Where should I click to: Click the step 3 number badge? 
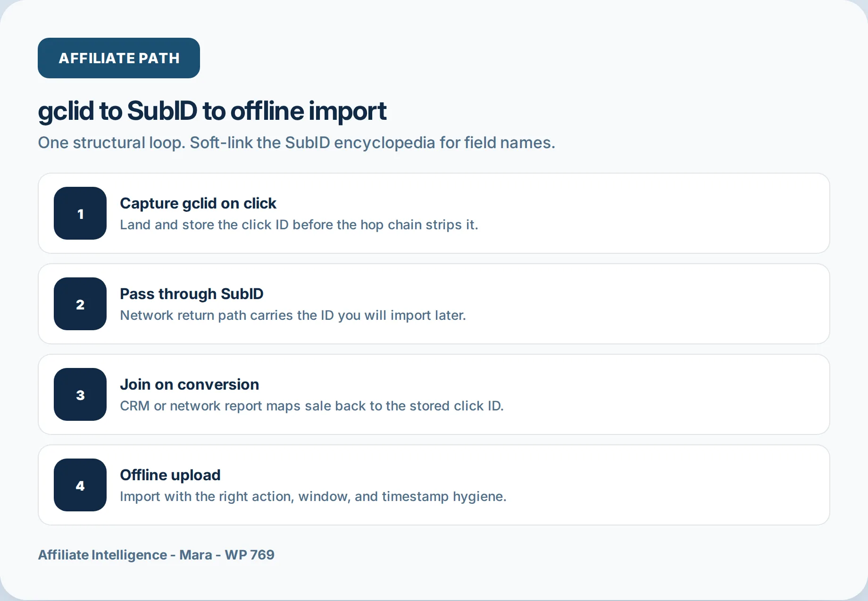pos(80,394)
